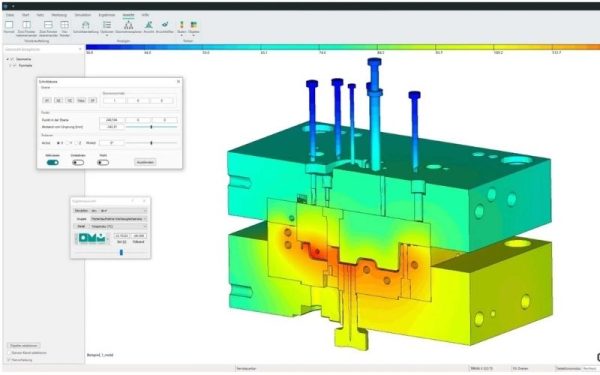Expand the child node under Geometrie
The width and height of the screenshot is (600, 375).
coord(10,66)
